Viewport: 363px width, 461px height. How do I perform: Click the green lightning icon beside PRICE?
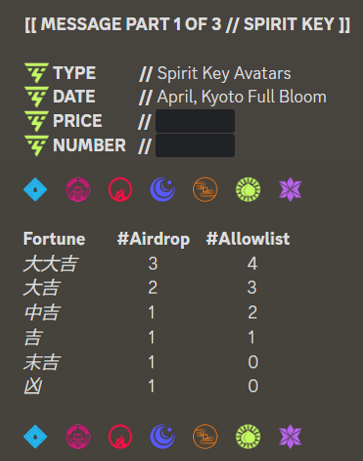point(37,121)
